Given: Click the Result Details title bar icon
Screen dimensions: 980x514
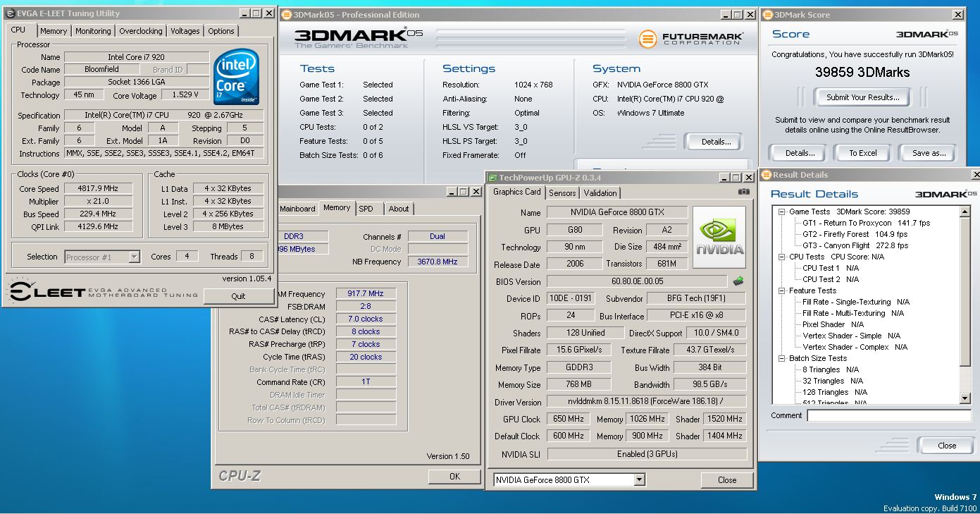Looking at the screenshot, I should tap(767, 175).
